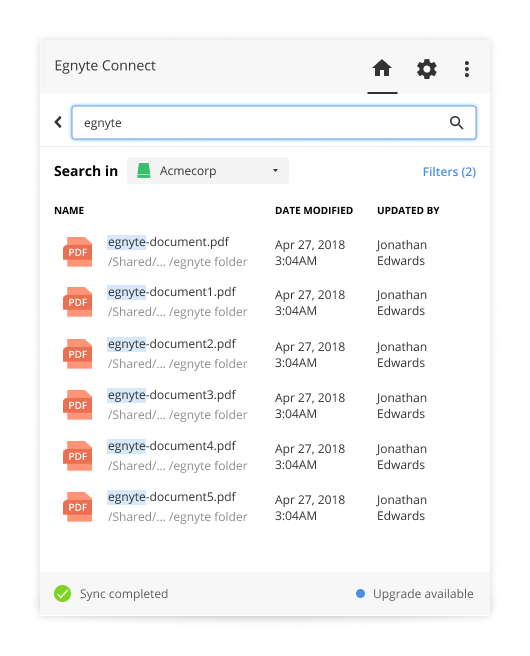The width and height of the screenshot is (530, 656).
Task: Go back using the left chevron arrow
Action: point(58,122)
